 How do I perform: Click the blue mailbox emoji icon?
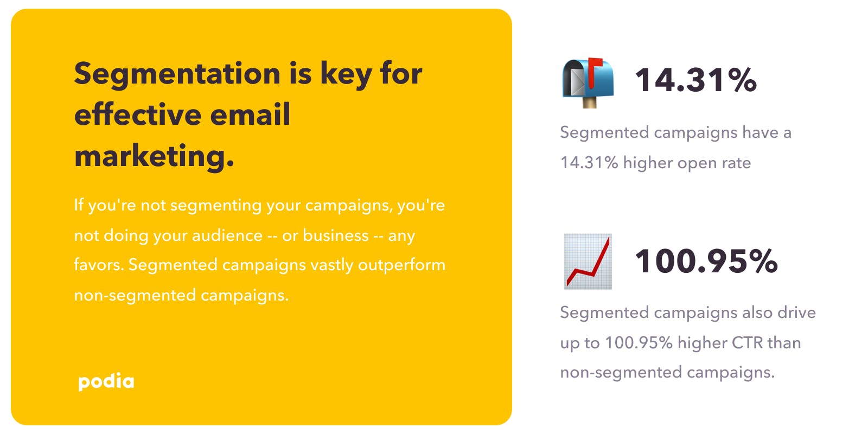tap(588, 82)
